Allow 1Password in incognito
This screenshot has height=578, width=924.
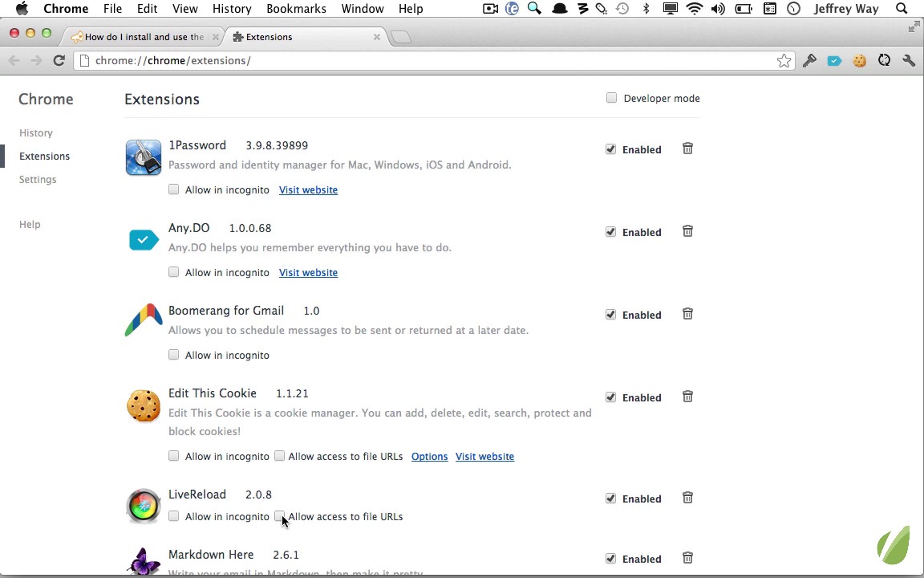point(173,189)
